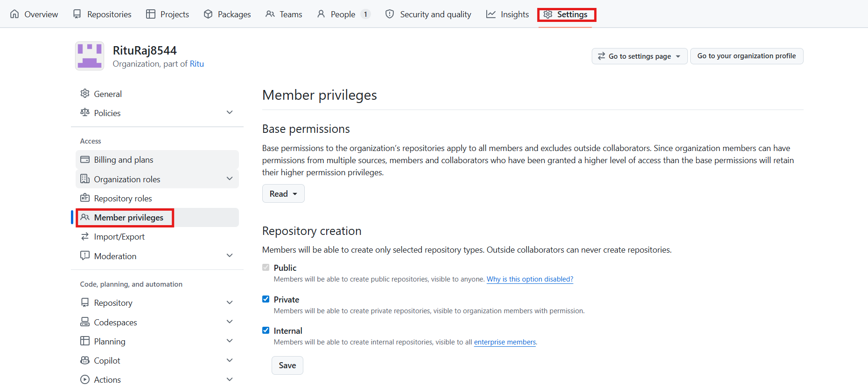Select Repository roles in sidebar
This screenshot has height=392, width=868.
point(157,198)
